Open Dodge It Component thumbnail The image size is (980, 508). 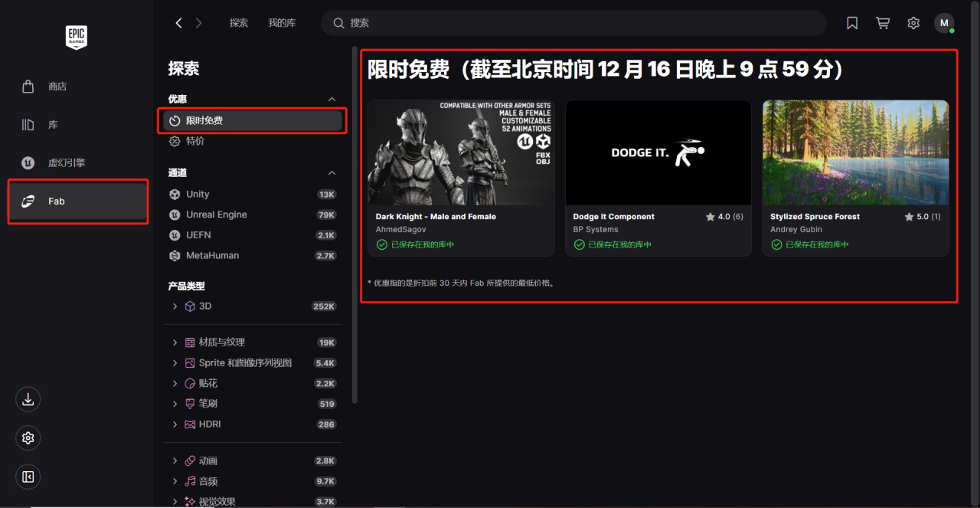coord(658,152)
